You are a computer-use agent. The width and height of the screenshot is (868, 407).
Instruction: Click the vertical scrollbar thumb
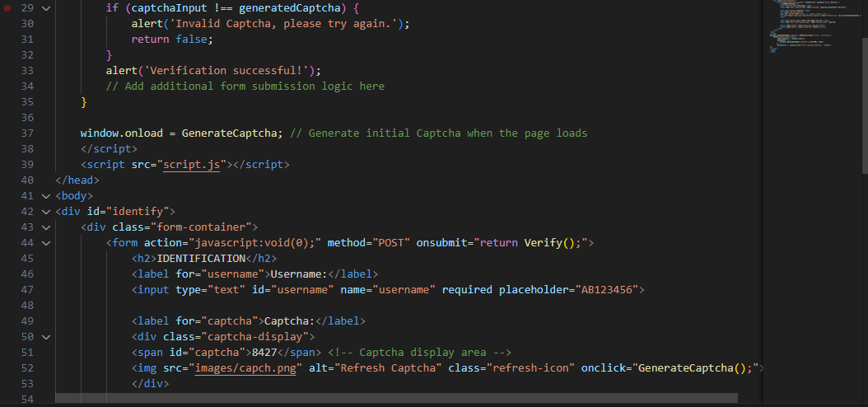[865, 105]
